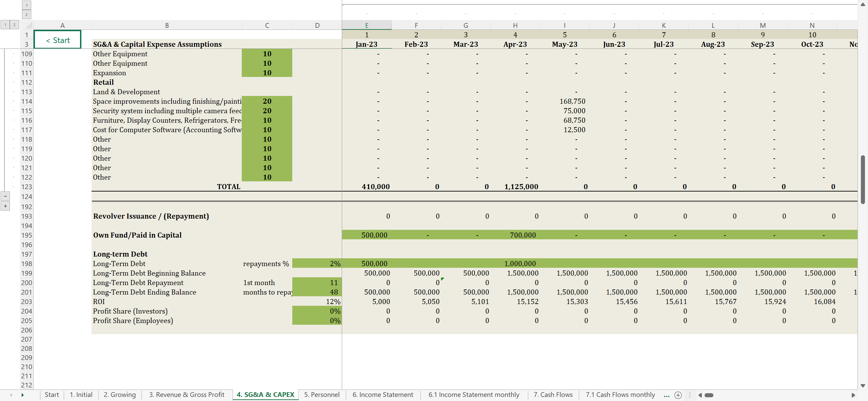Click horizontal scrollbar right arrow

coord(853,395)
